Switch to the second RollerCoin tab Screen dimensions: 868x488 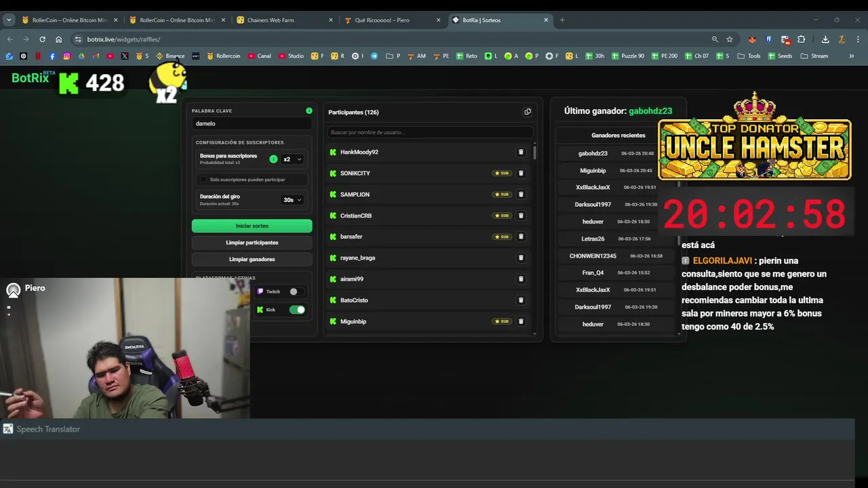(178, 20)
